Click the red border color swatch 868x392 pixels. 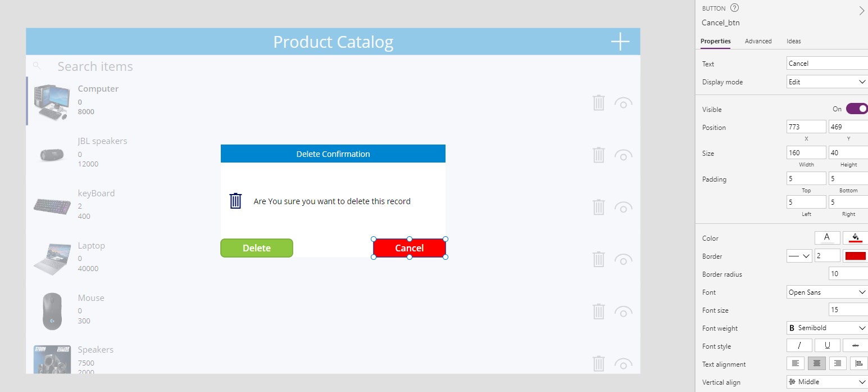click(856, 255)
